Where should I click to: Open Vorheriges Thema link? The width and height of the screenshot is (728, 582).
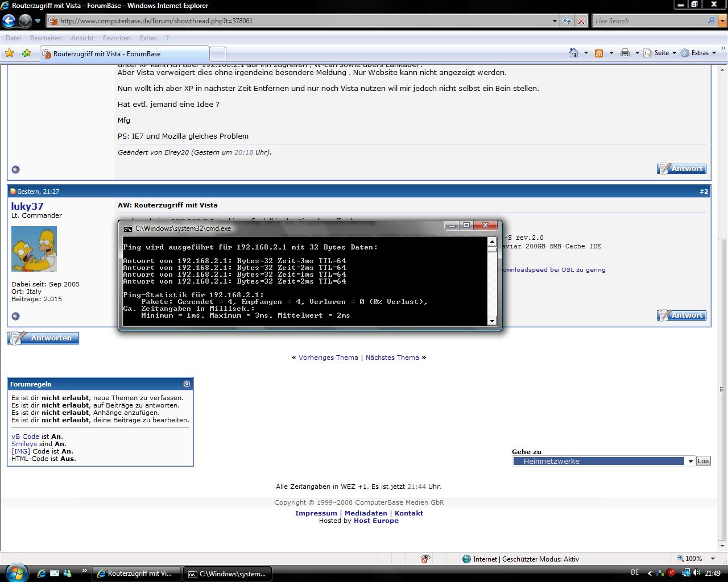[x=328, y=357]
